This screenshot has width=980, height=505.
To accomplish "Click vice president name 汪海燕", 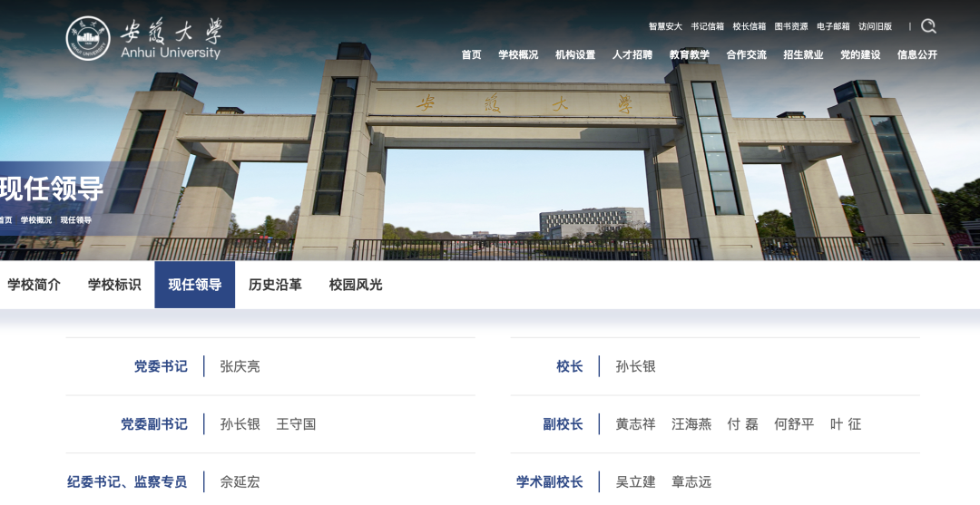I will pyautogui.click(x=691, y=424).
